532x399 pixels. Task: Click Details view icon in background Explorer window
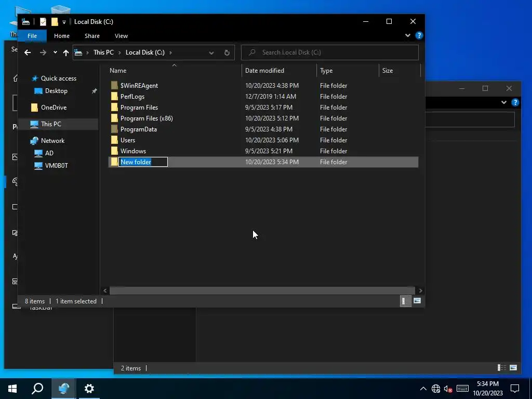click(501, 368)
